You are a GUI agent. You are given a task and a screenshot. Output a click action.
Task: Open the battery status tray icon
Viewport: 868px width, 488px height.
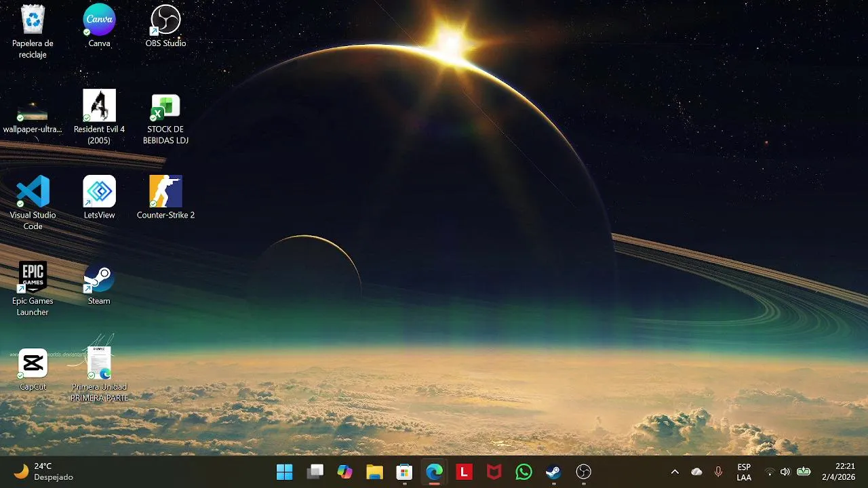click(804, 472)
